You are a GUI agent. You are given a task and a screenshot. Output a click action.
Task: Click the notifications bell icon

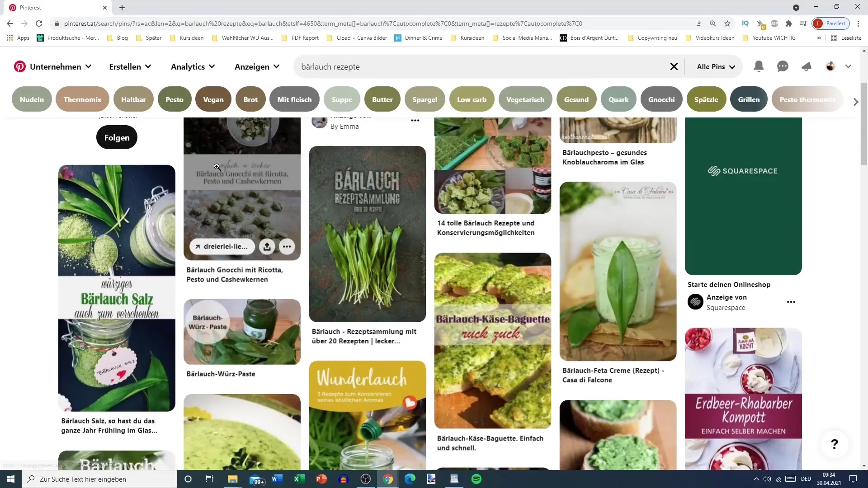click(760, 67)
